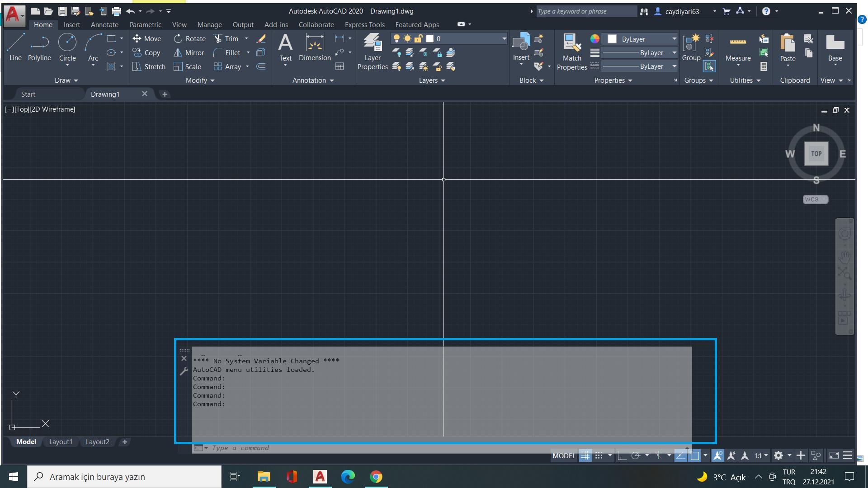Toggle annotation auto-scale in status bar
The image size is (868, 488).
[731, 455]
